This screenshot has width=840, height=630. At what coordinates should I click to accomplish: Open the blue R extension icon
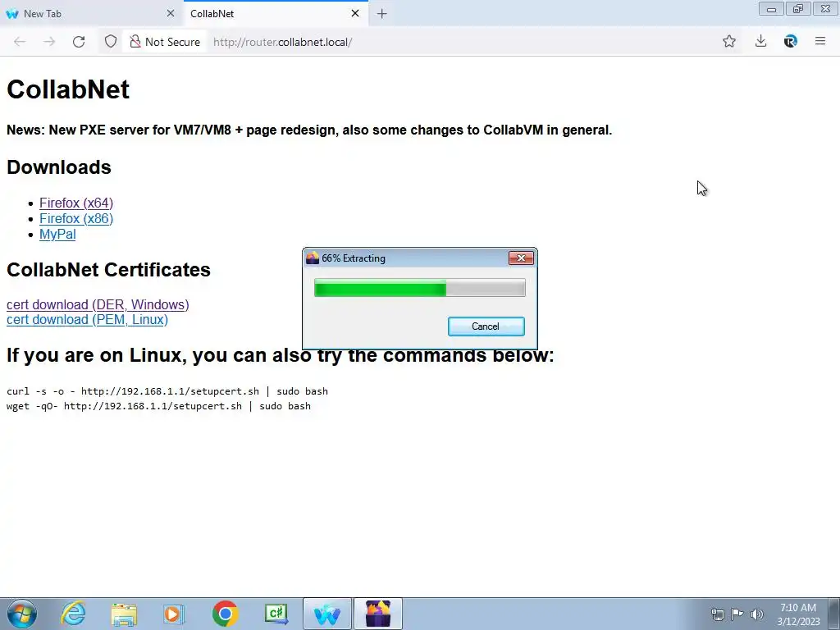pos(790,41)
